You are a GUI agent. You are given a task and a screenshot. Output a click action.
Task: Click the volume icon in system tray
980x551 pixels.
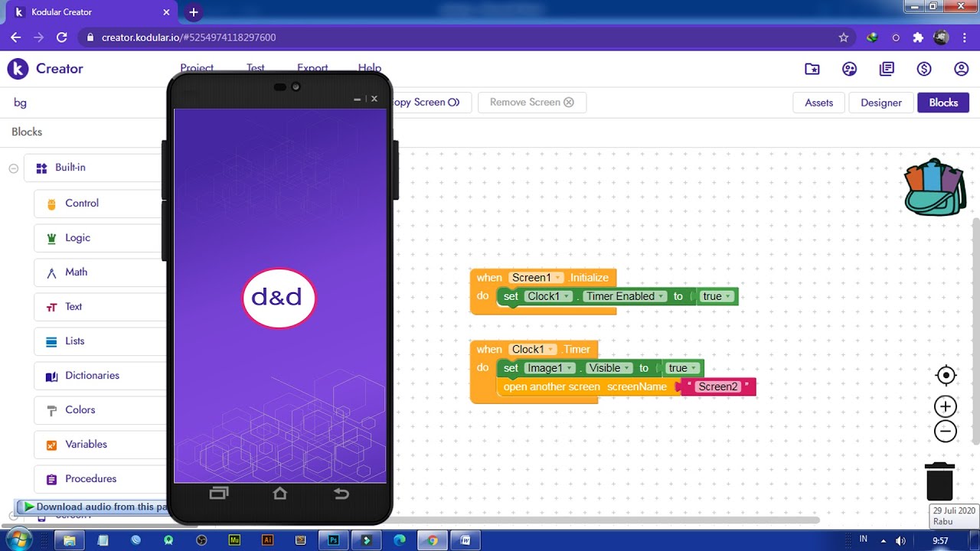tap(900, 541)
